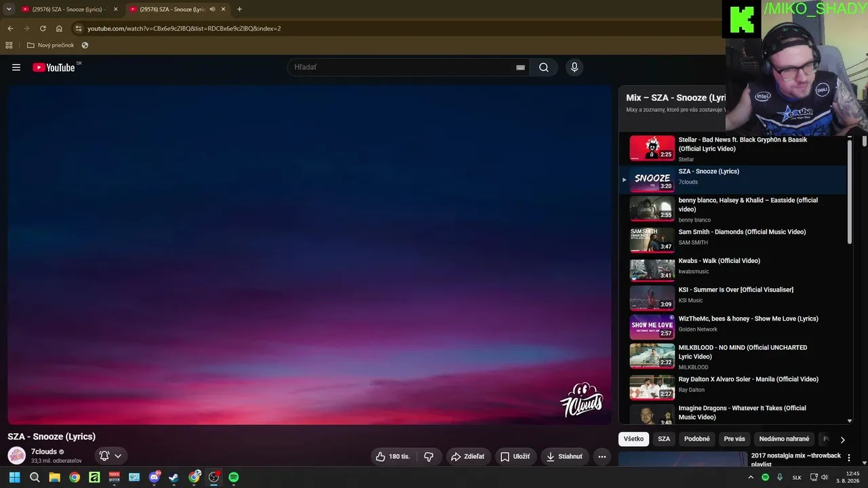Image resolution: width=868 pixels, height=488 pixels.
Task: Play Kwabs - Walk from playlist
Action: [x=733, y=268]
